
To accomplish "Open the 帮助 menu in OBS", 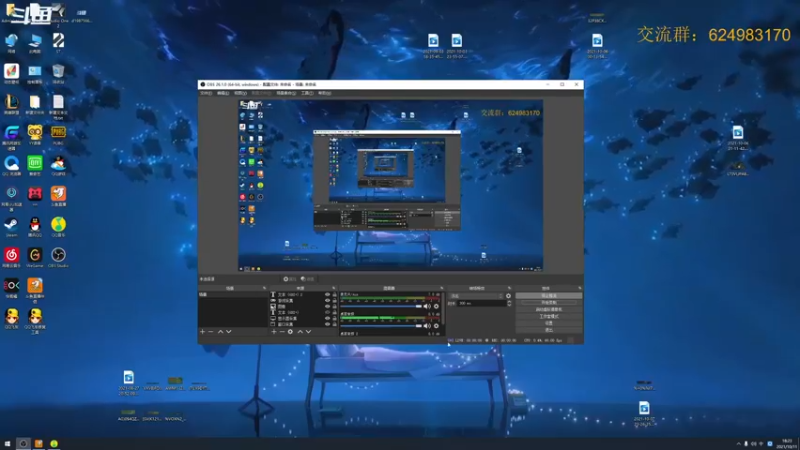I will (324, 93).
